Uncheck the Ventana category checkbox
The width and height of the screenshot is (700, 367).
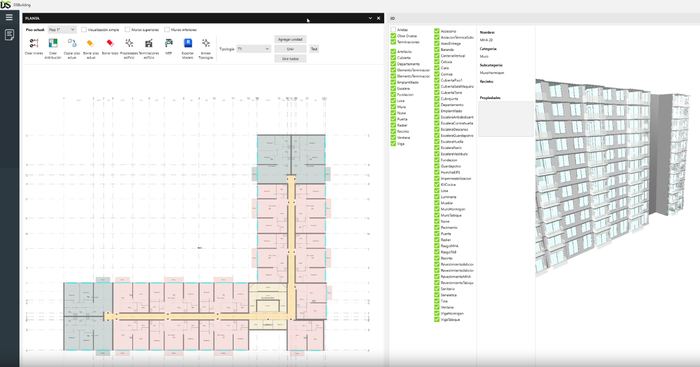click(x=393, y=138)
